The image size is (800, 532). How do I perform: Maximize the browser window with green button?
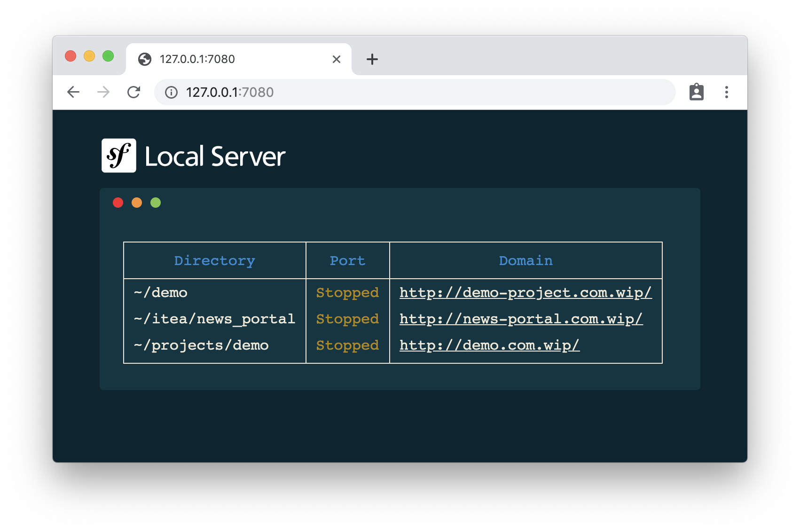(x=108, y=56)
